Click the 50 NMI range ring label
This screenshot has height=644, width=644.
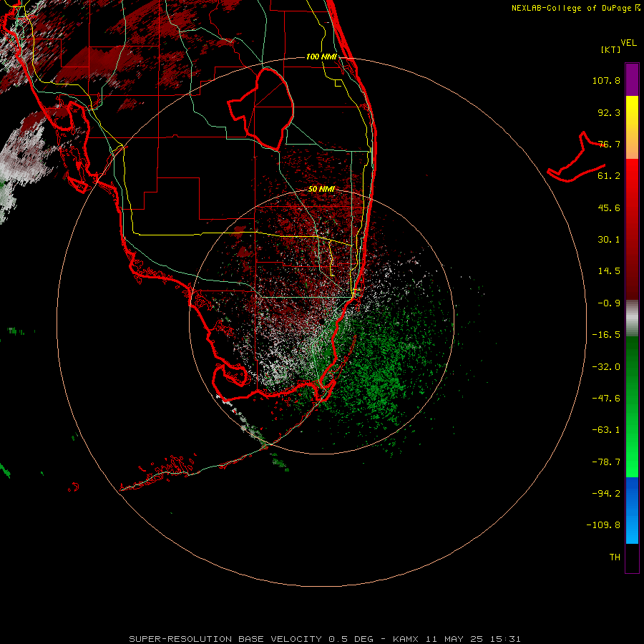pyautogui.click(x=321, y=189)
